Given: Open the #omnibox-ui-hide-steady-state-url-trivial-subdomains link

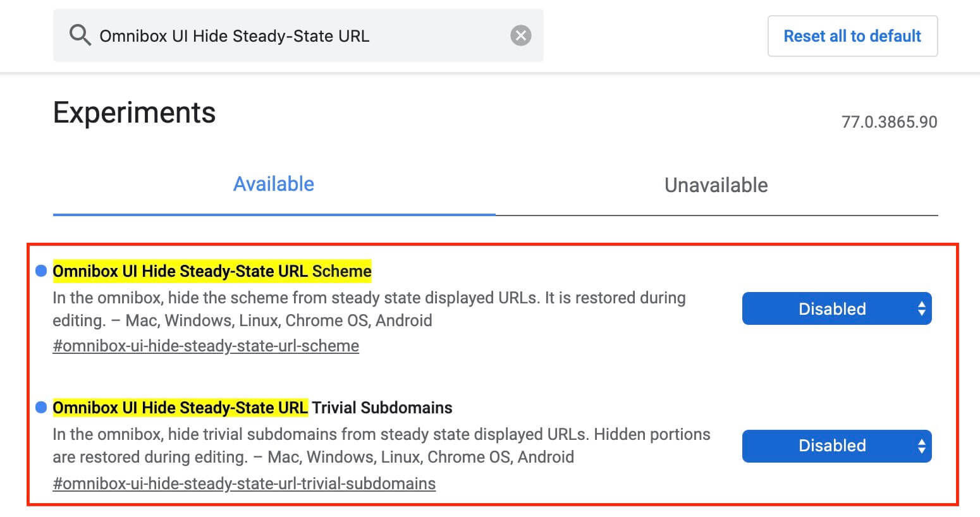Looking at the screenshot, I should click(x=244, y=484).
